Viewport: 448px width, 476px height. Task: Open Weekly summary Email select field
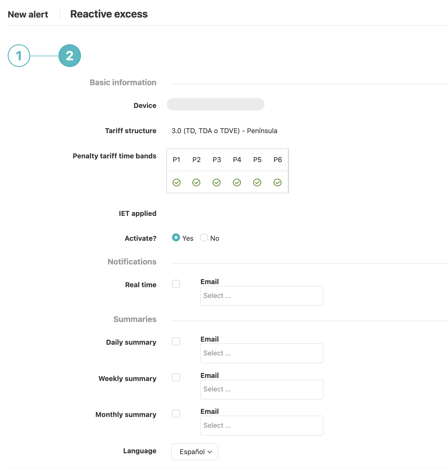(262, 390)
